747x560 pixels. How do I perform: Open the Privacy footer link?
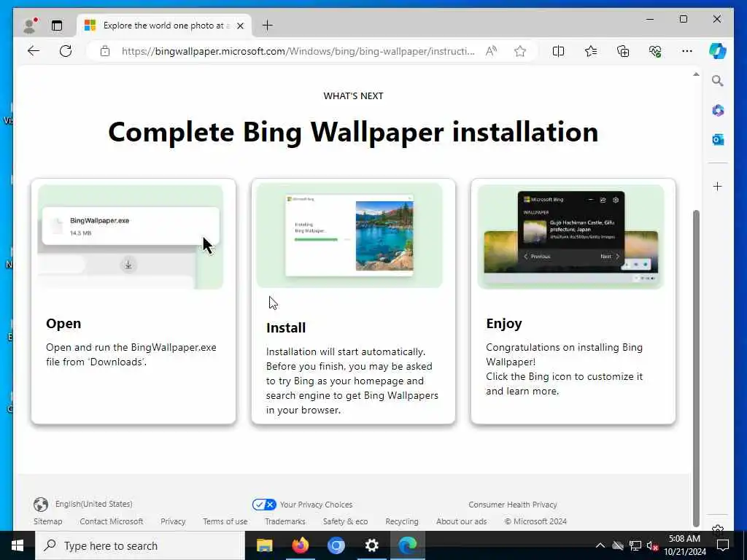point(173,521)
